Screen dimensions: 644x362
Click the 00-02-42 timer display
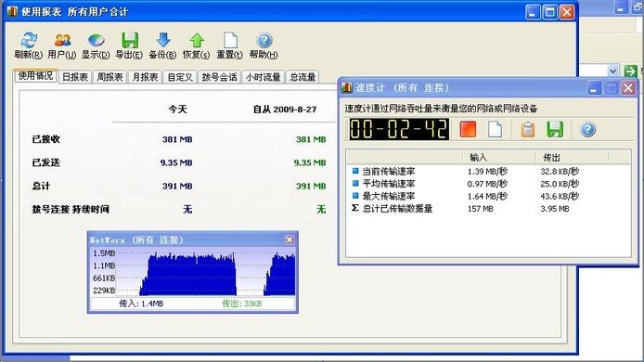pos(398,129)
